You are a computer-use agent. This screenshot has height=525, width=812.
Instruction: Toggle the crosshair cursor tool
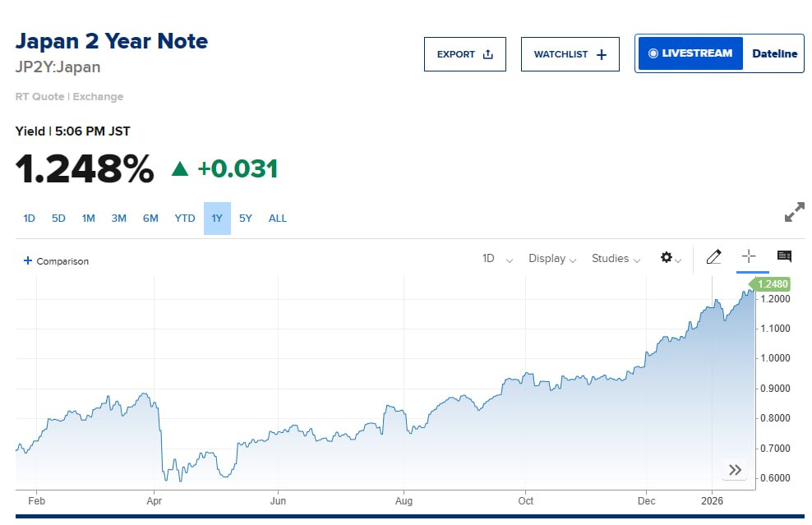pos(748,256)
